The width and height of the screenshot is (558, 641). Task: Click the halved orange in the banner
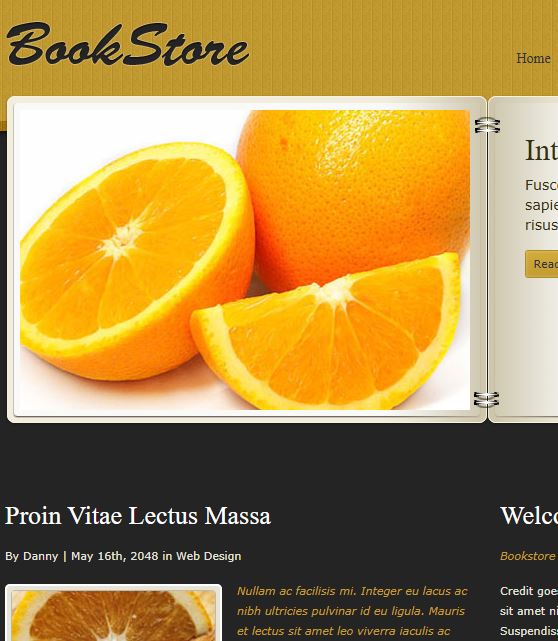pyautogui.click(x=137, y=262)
